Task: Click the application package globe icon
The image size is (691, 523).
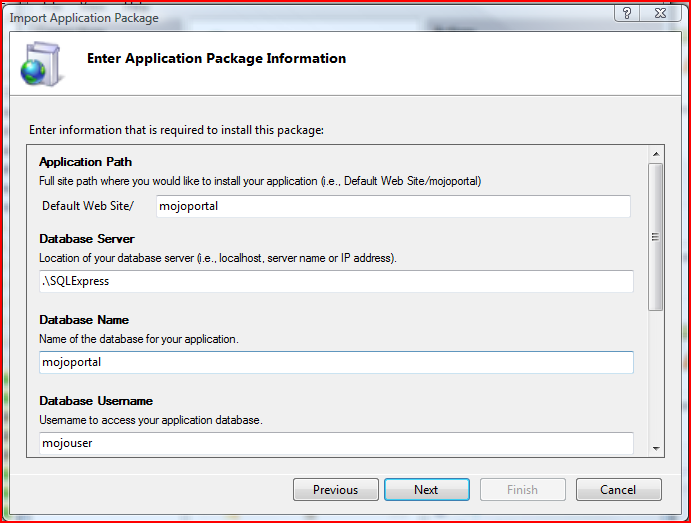Action: [41, 64]
